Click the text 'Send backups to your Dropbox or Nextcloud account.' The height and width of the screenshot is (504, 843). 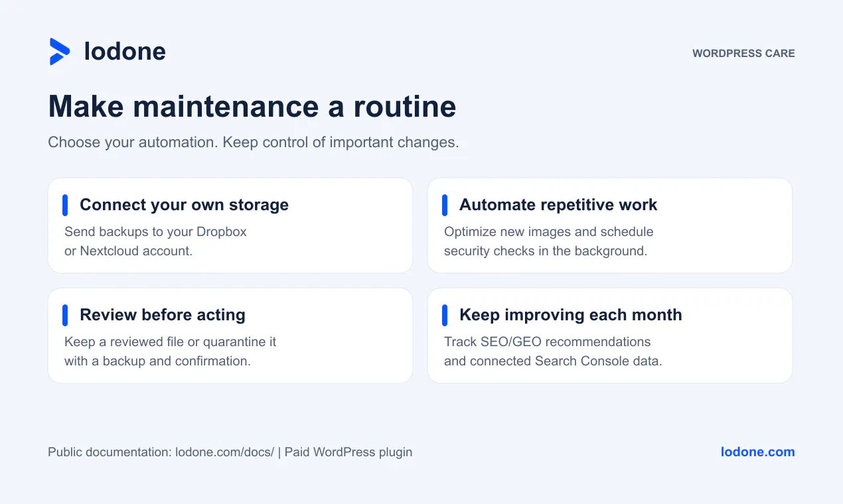tap(155, 241)
